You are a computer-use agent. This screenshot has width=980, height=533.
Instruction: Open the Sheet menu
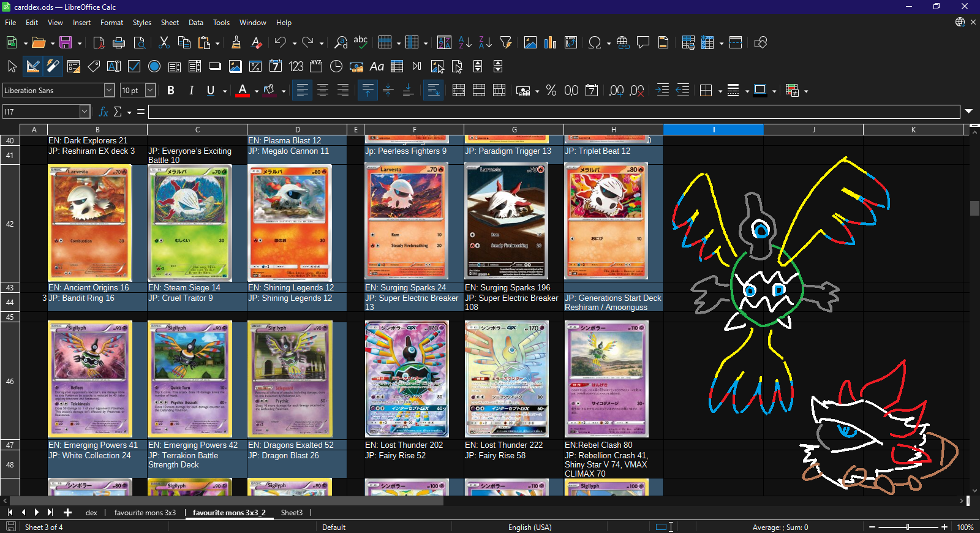170,23
